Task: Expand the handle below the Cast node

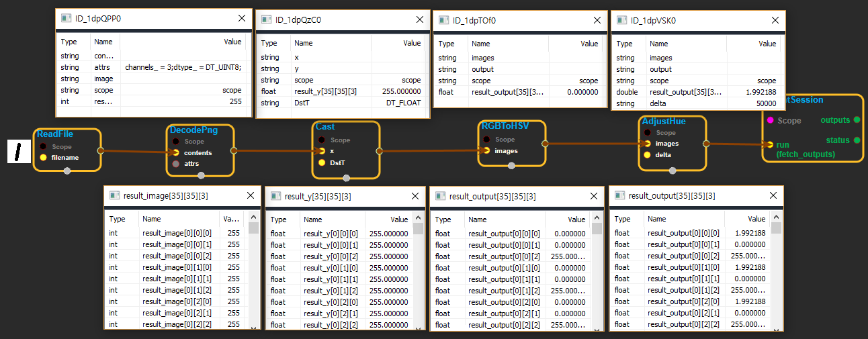Action: pyautogui.click(x=346, y=178)
